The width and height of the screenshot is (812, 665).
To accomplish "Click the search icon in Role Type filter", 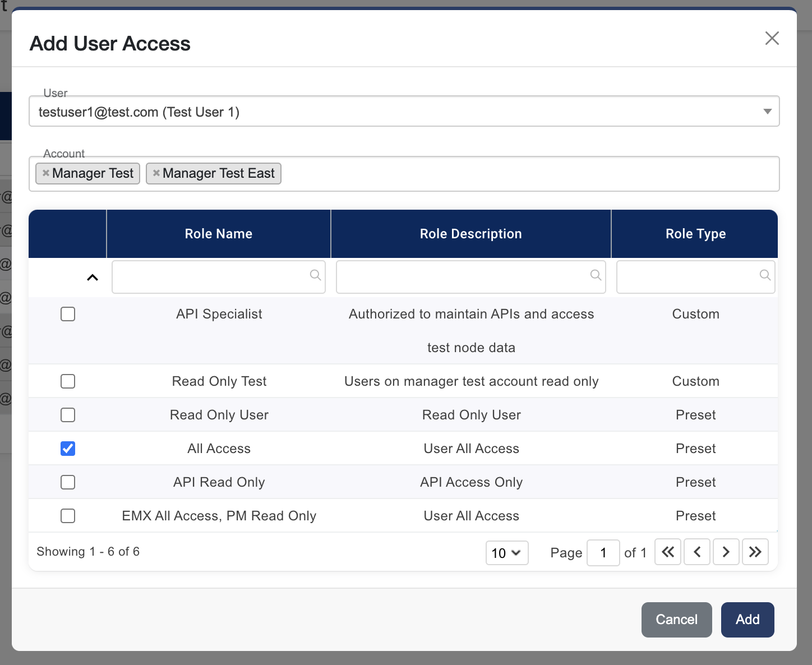I will point(765,275).
